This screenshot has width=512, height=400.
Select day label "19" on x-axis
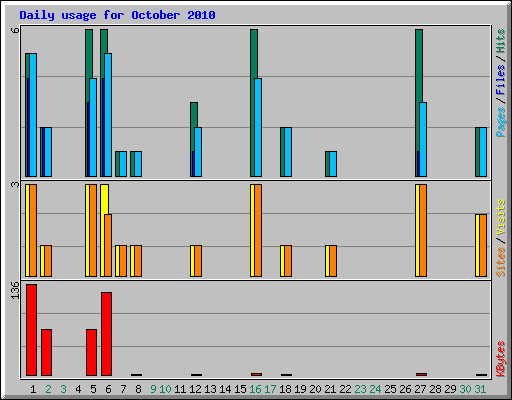click(x=300, y=389)
